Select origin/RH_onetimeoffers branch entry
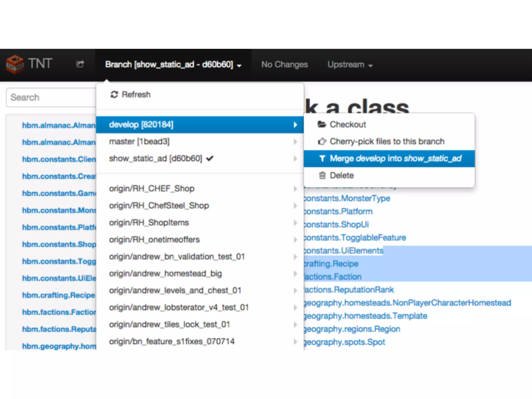532x399 pixels. click(154, 240)
